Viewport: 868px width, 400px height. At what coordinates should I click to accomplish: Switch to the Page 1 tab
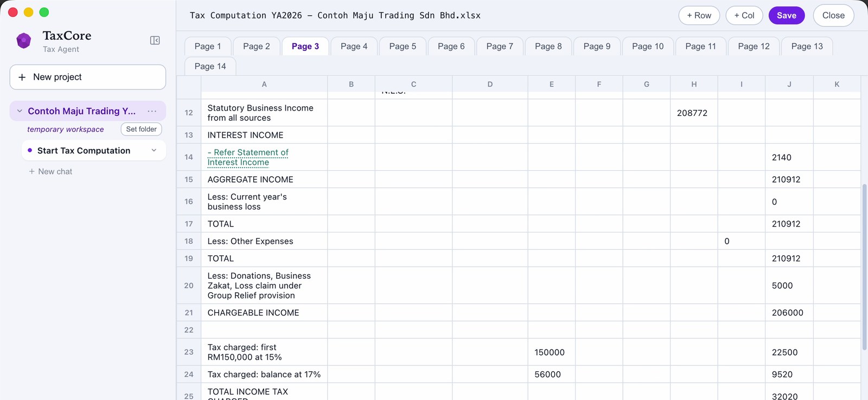point(208,47)
